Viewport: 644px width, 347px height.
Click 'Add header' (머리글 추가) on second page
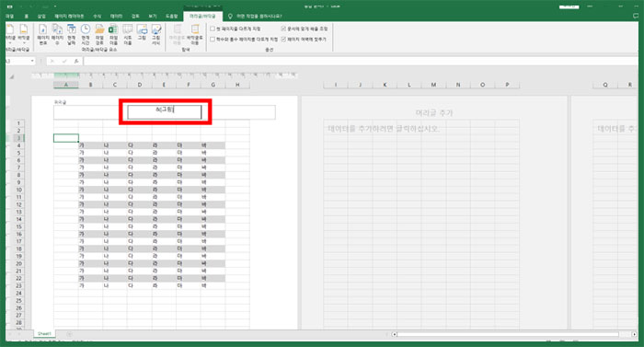coord(434,112)
